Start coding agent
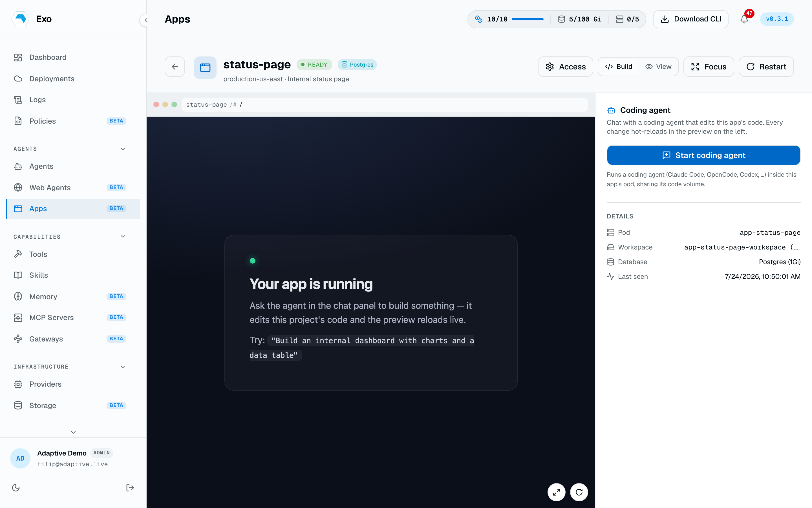This screenshot has width=812, height=508. [x=703, y=155]
